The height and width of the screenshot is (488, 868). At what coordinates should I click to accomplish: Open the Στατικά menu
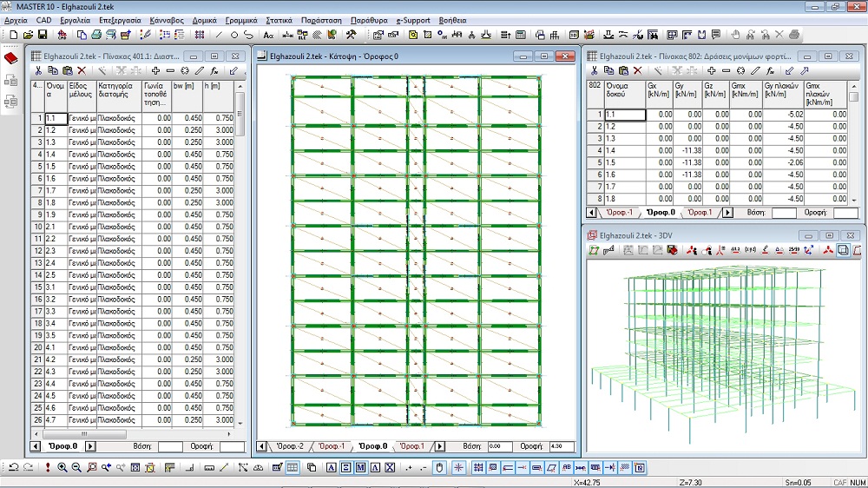click(279, 18)
